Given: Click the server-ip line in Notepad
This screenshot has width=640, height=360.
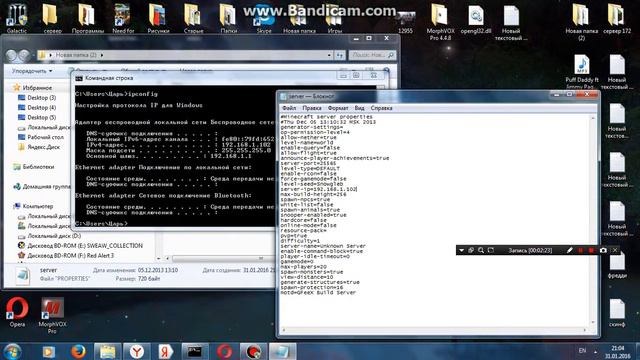Looking at the screenshot, I should point(319,189).
